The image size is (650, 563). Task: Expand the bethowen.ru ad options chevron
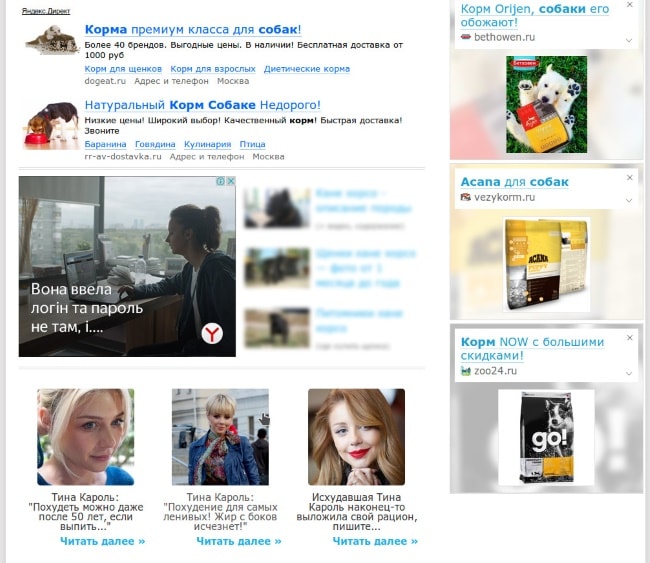[629, 41]
